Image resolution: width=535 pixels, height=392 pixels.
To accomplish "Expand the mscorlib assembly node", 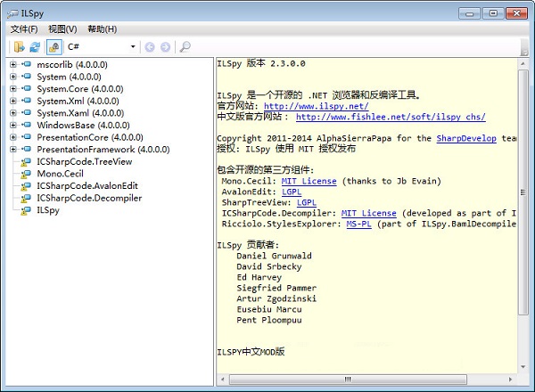I will (12, 65).
